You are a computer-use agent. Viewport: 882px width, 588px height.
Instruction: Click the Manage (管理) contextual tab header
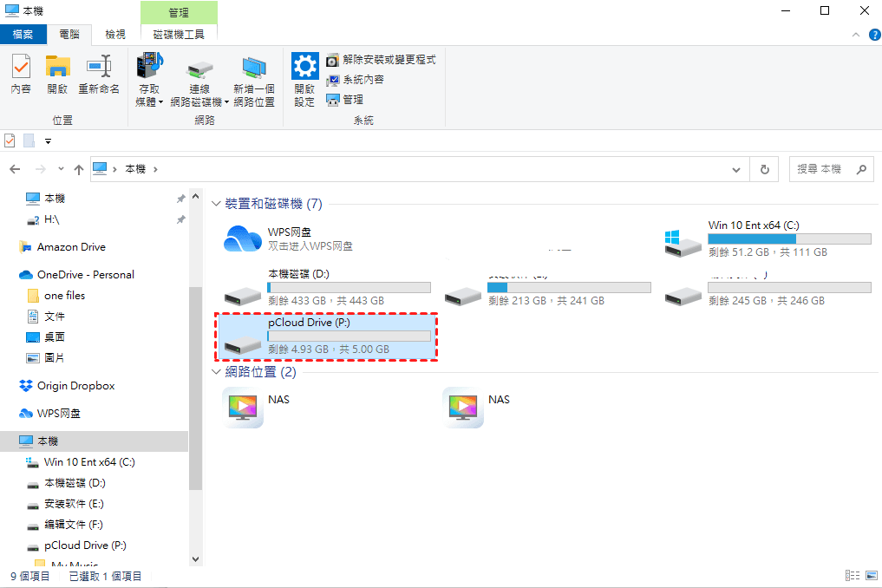coord(179,12)
